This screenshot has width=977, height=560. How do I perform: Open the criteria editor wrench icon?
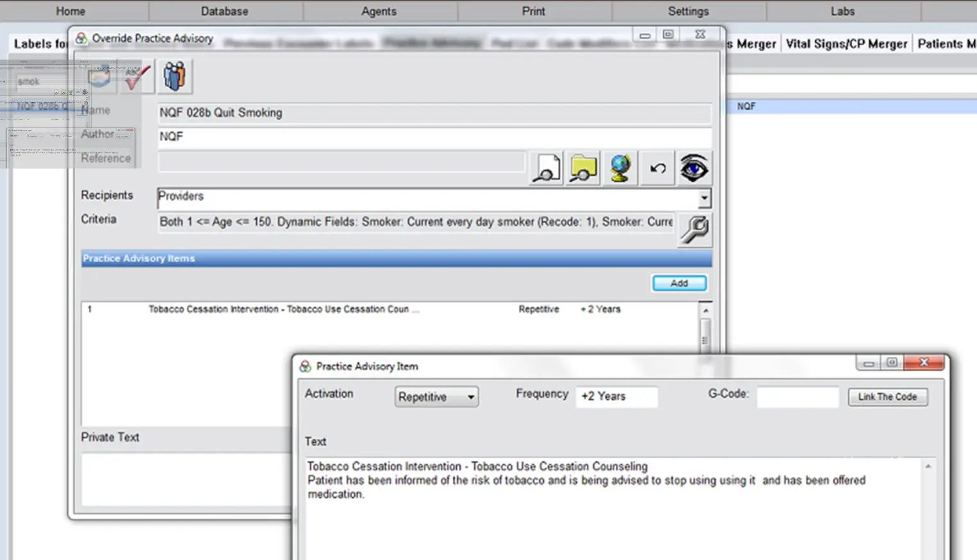pyautogui.click(x=694, y=230)
